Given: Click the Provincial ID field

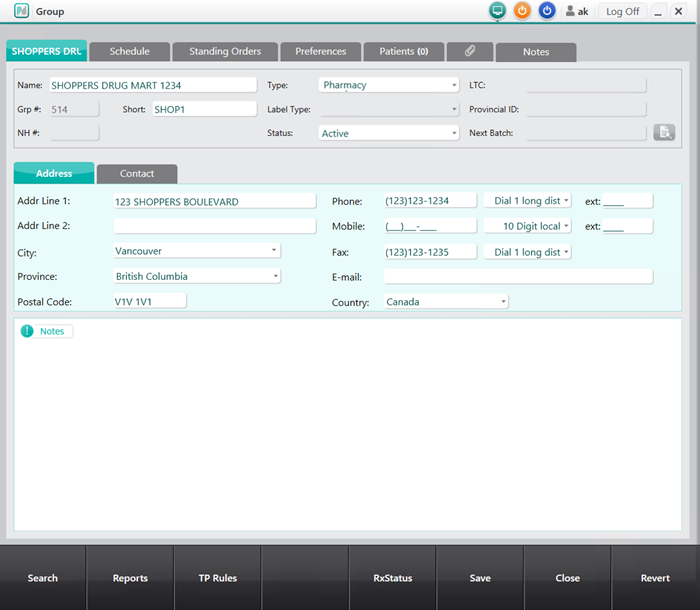Looking at the screenshot, I should pyautogui.click(x=586, y=109).
